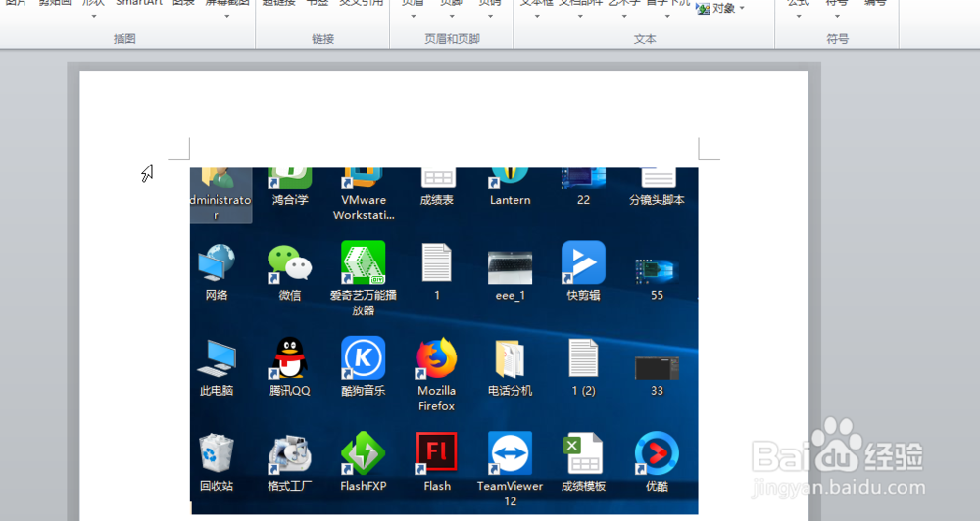Click the 网络 network icon in the picture
The width and height of the screenshot is (980, 521).
click(217, 263)
